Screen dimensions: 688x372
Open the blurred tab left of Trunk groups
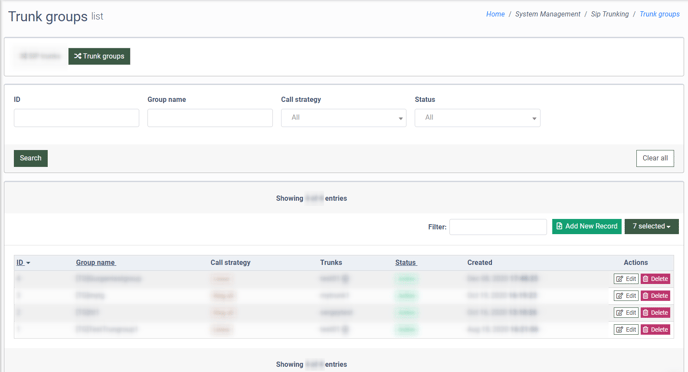click(40, 56)
